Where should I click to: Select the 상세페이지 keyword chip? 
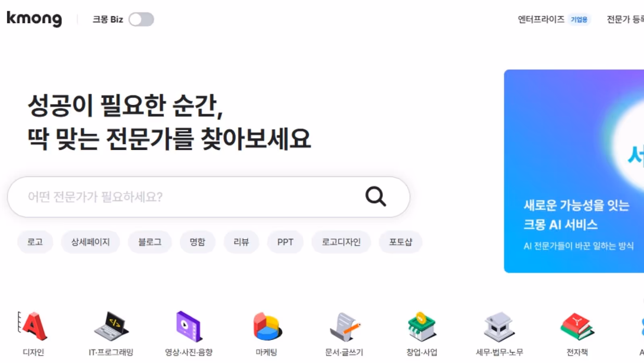pos(91,242)
